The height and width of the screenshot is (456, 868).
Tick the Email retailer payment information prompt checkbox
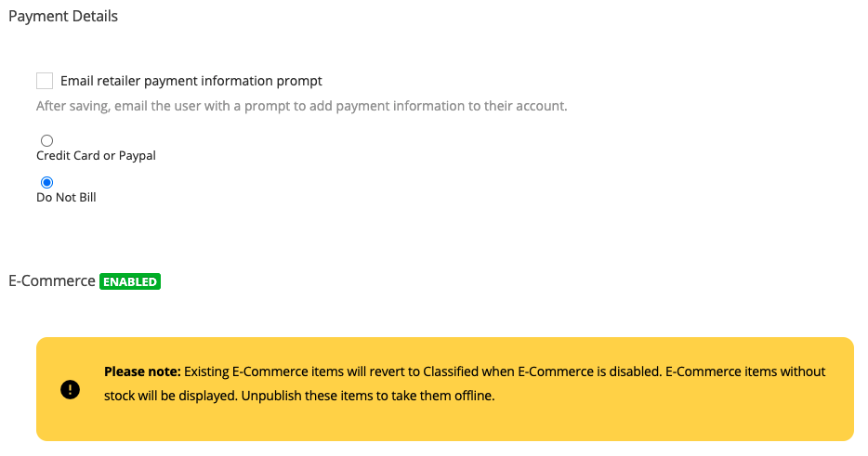45,81
